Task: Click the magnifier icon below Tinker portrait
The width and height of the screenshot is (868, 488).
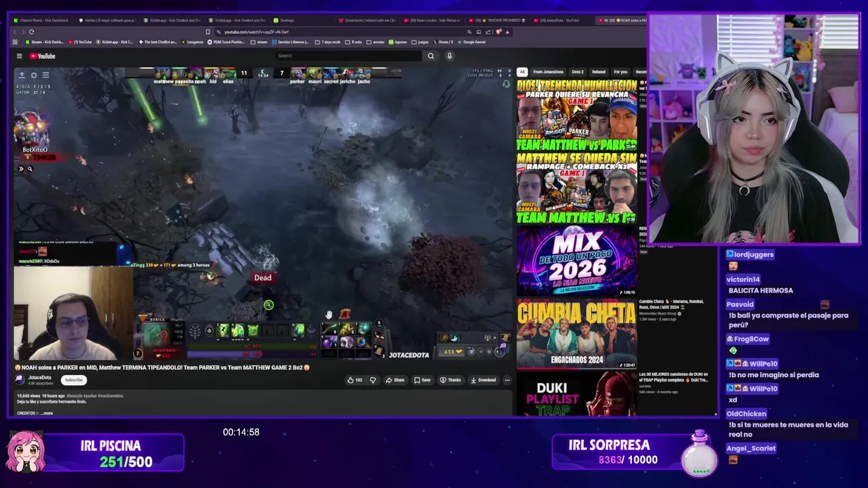Action: click(30, 169)
